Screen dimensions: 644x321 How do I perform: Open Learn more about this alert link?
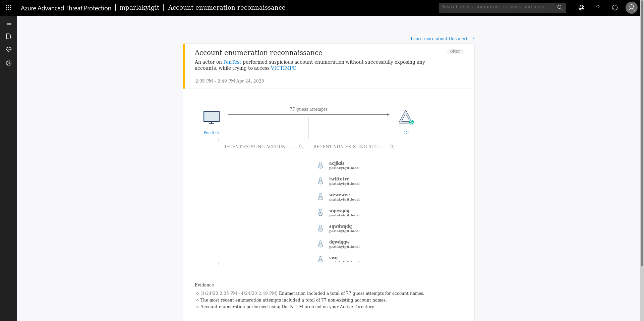(x=439, y=39)
